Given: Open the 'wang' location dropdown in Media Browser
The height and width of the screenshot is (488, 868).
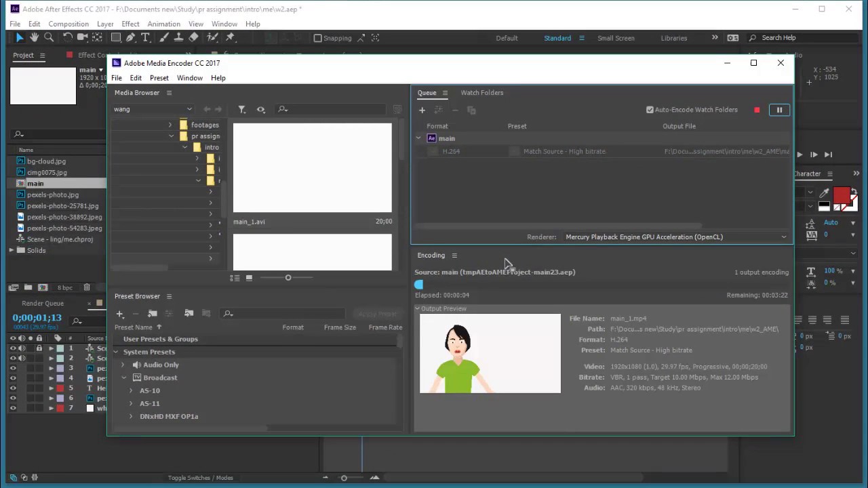Looking at the screenshot, I should click(x=153, y=109).
